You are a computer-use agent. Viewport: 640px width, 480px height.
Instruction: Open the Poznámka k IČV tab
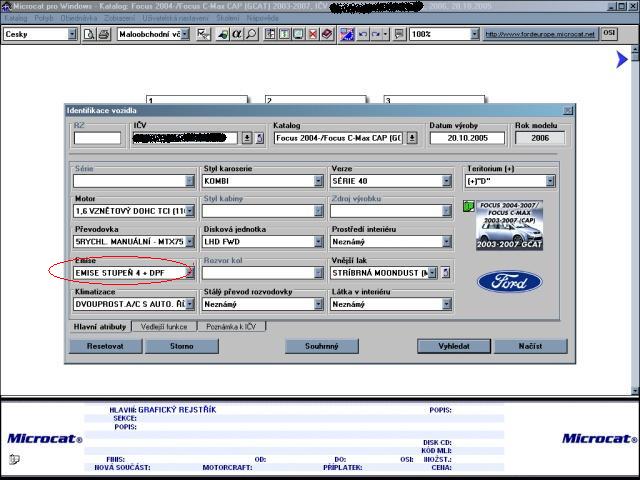[x=232, y=326]
